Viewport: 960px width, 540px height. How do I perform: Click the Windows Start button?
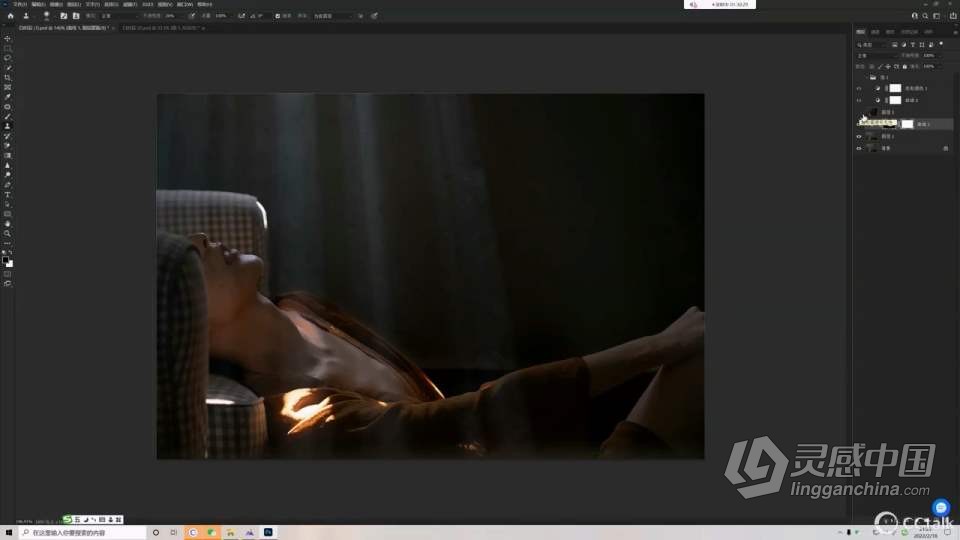click(x=9, y=533)
